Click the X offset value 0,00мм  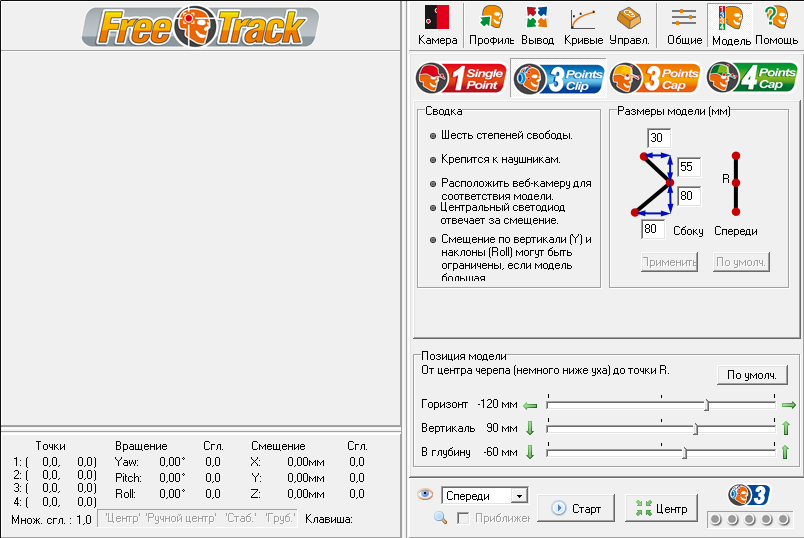pyautogui.click(x=306, y=462)
